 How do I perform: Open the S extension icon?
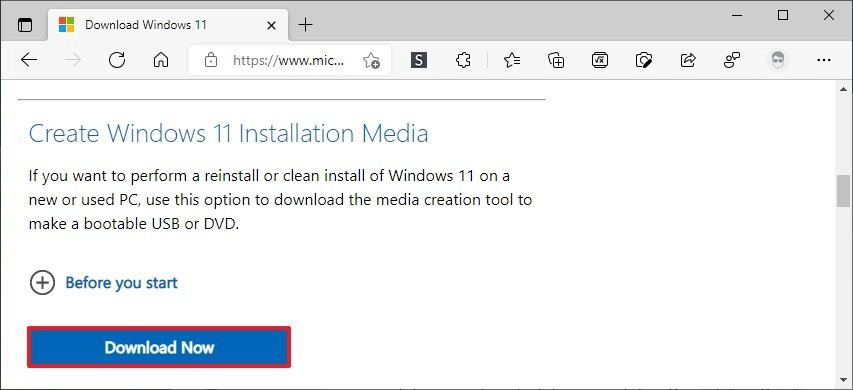418,60
